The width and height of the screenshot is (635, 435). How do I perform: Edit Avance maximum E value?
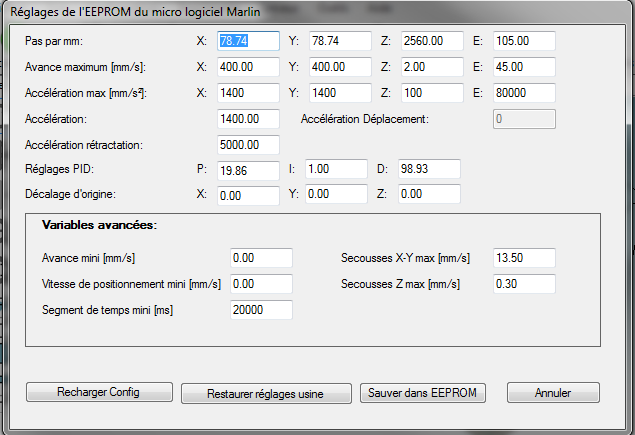coord(524,67)
